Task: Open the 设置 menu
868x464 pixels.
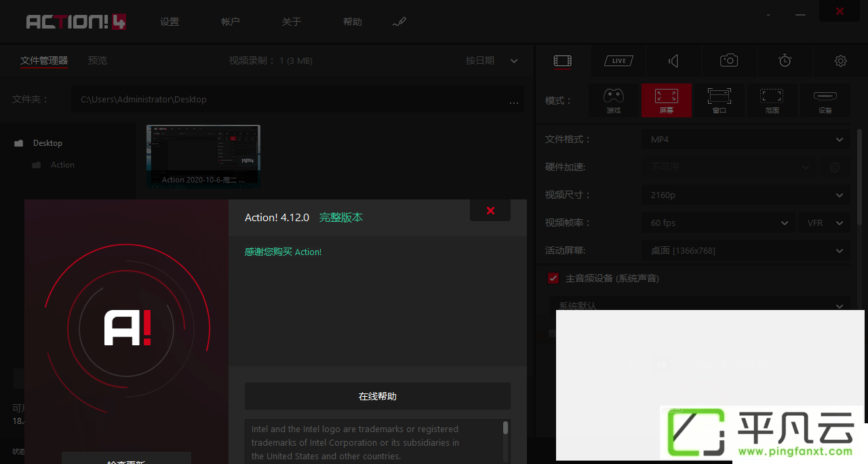Action: coord(170,22)
